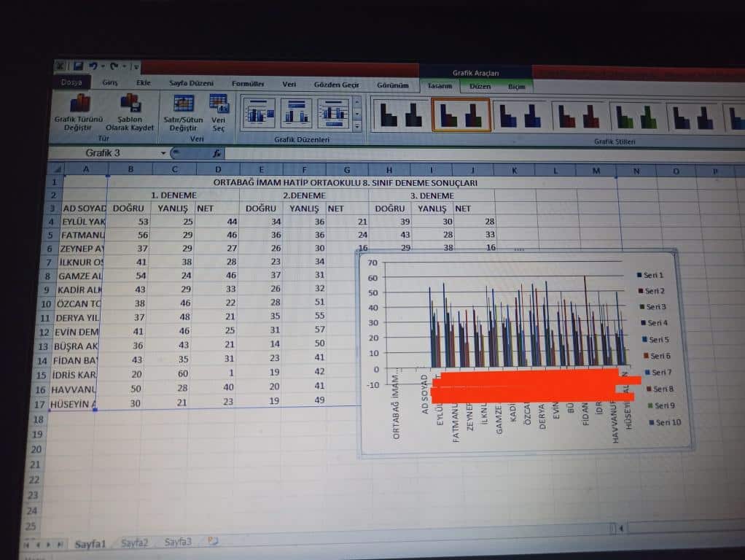745x560 pixels.
Task: Click the Undo arrow icon
Action: tap(93, 67)
